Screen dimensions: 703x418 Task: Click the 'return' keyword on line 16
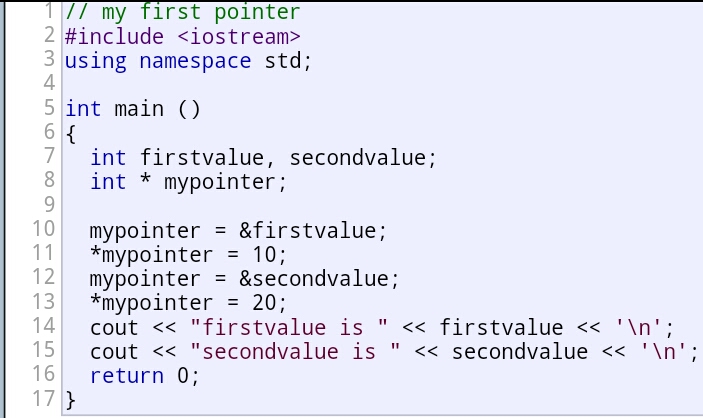click(x=127, y=376)
